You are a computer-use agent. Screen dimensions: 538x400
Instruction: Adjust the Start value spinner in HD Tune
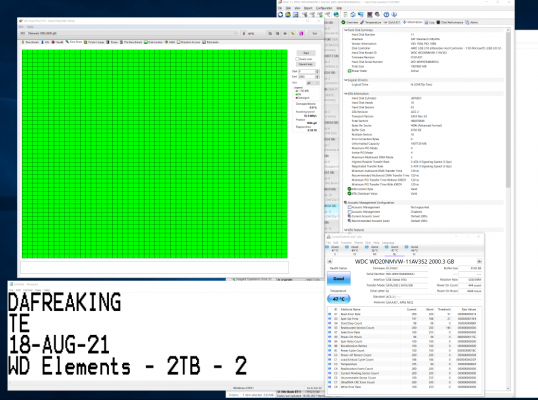pos(317,71)
